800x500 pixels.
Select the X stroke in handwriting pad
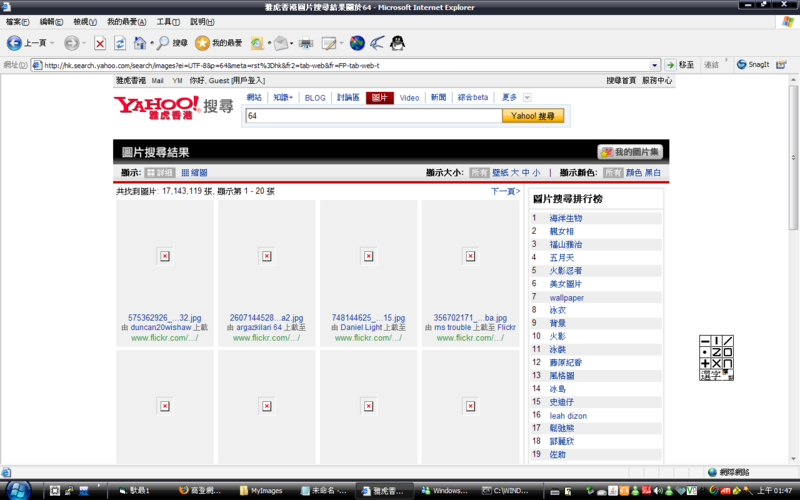point(716,363)
